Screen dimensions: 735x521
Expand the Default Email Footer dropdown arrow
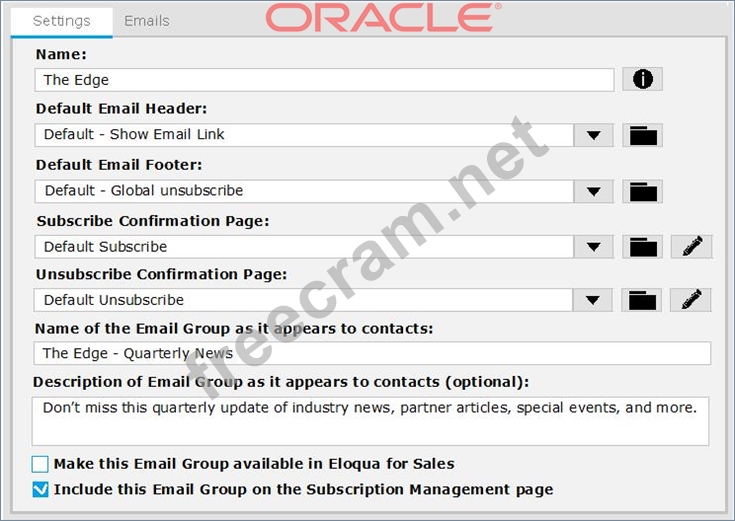click(593, 191)
